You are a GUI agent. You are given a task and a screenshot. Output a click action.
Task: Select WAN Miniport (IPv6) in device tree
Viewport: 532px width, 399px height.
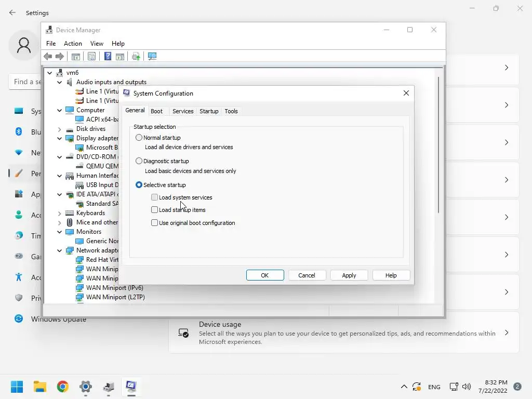[x=115, y=288]
